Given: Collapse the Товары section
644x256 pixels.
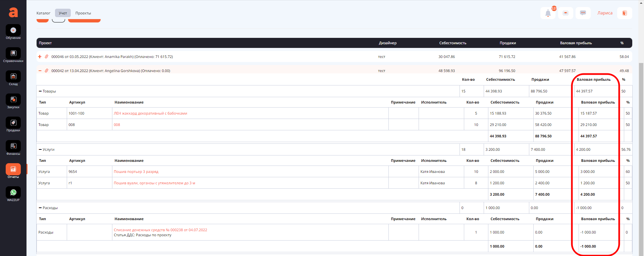Looking at the screenshot, I should point(40,91).
